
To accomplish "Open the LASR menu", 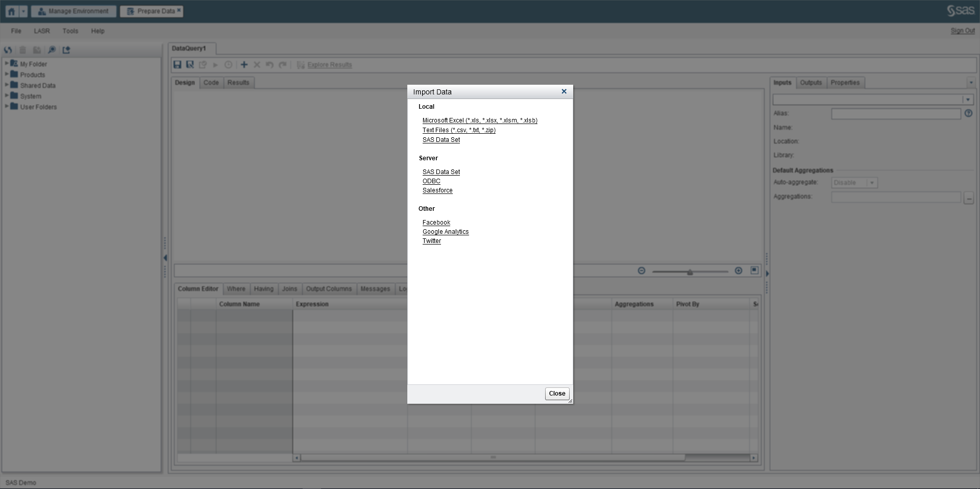I will point(42,31).
